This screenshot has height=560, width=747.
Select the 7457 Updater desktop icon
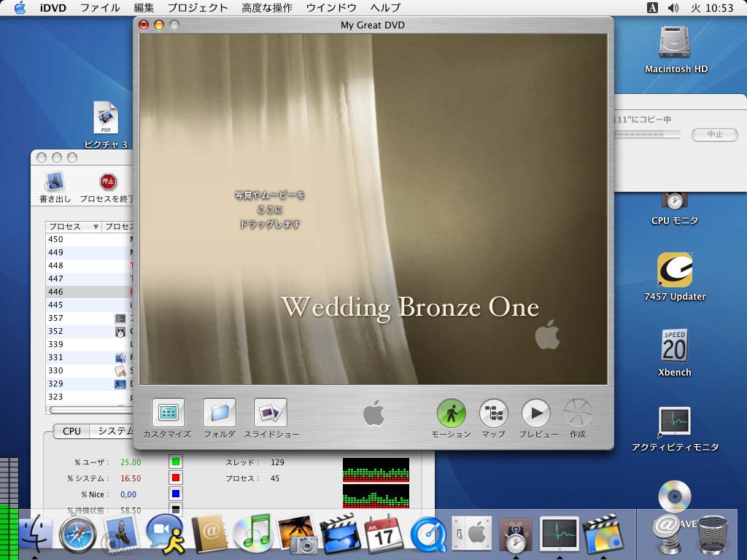click(x=675, y=270)
